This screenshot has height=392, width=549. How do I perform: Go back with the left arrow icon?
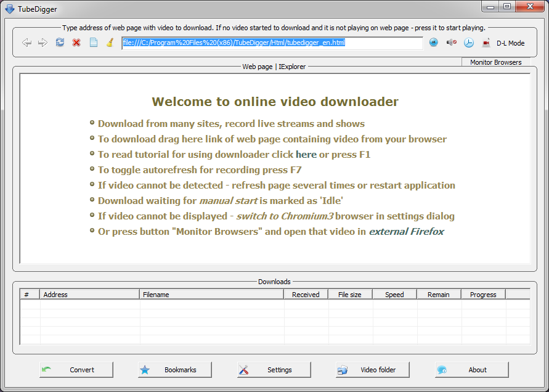pyautogui.click(x=26, y=43)
